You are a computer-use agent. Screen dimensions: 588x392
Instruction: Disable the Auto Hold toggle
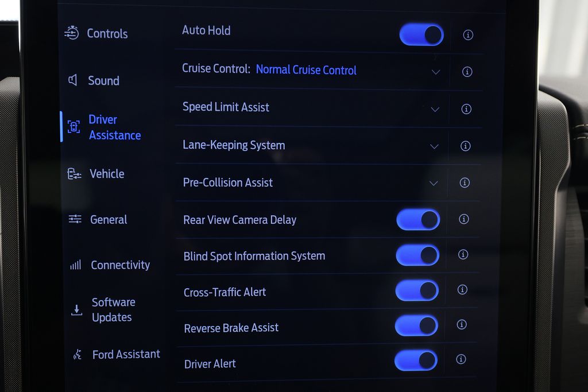[x=421, y=35]
